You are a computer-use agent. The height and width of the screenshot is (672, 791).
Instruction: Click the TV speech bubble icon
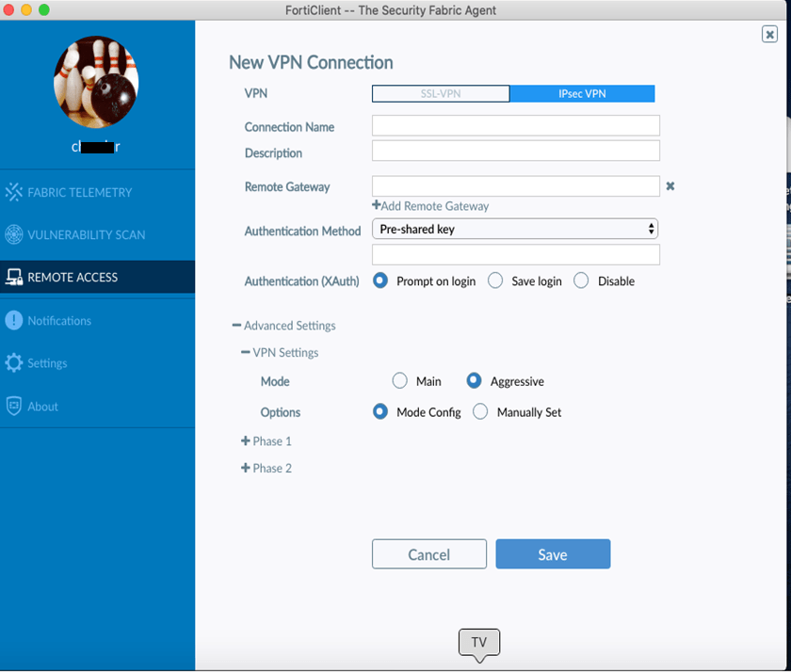tap(478, 645)
